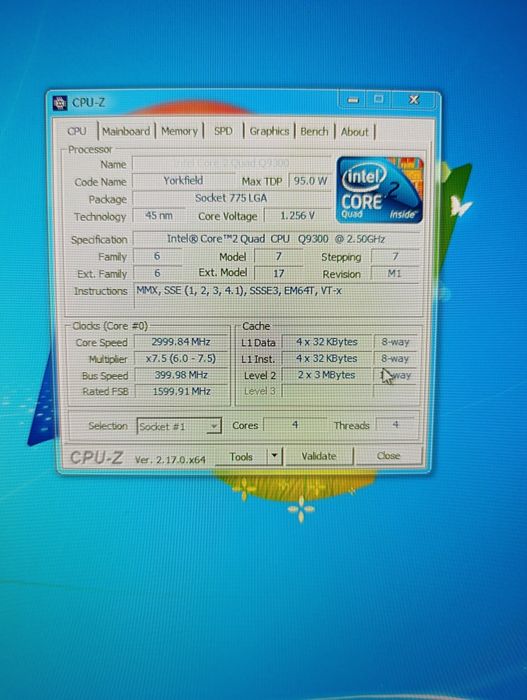Open the Bench tab

314,132
